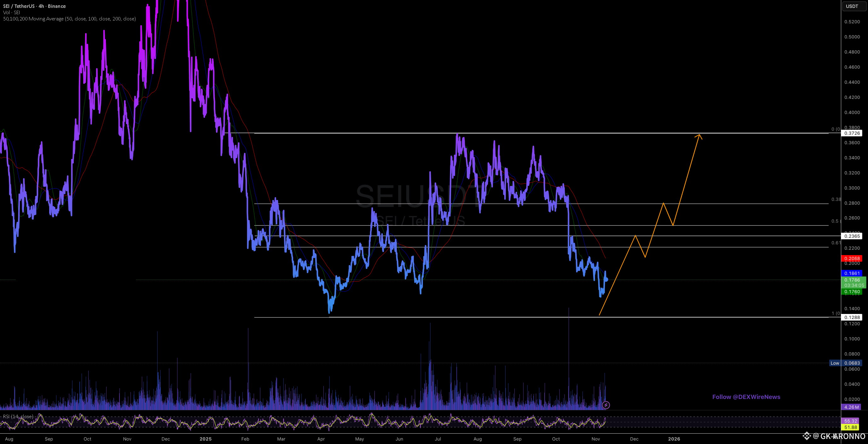Image resolution: width=868 pixels, height=444 pixels.
Task: Click the blue 0.1861 moving average label
Action: click(852, 273)
